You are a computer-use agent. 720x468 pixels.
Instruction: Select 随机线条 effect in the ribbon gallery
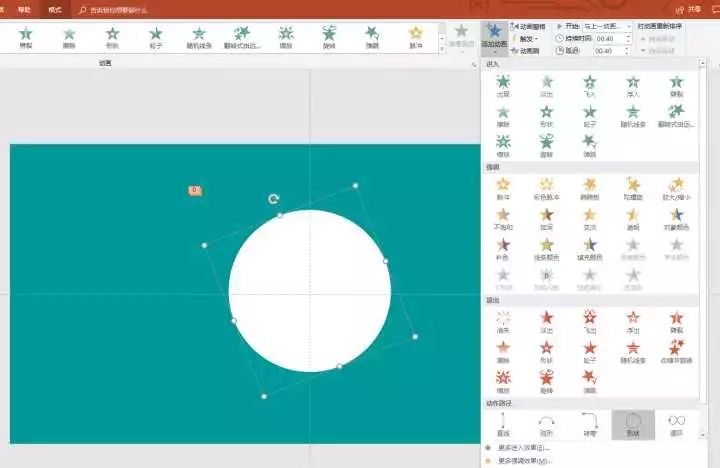click(x=198, y=37)
